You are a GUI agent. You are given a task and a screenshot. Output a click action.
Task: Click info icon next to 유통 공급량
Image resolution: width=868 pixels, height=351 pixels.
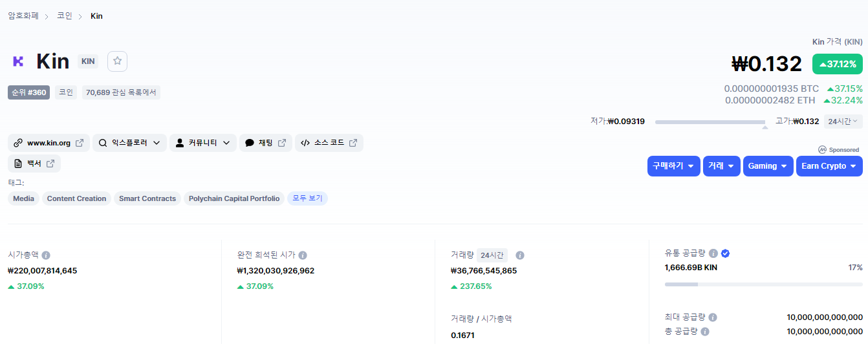(x=713, y=253)
